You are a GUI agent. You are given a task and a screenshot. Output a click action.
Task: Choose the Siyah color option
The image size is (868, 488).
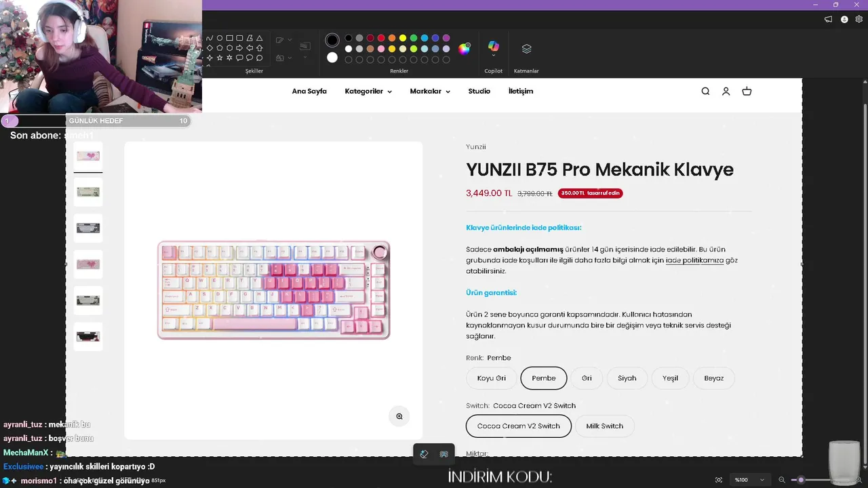(x=627, y=378)
